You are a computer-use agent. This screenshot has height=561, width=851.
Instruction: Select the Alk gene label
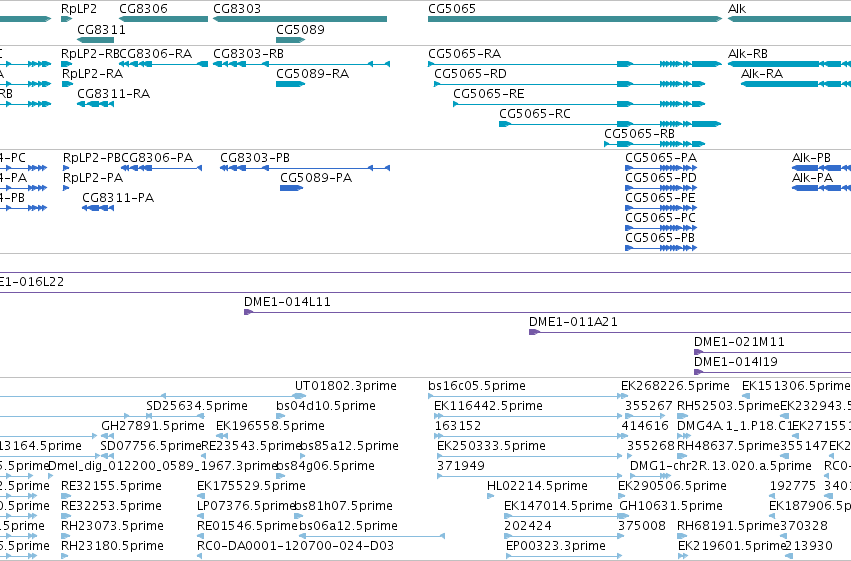tap(736, 9)
